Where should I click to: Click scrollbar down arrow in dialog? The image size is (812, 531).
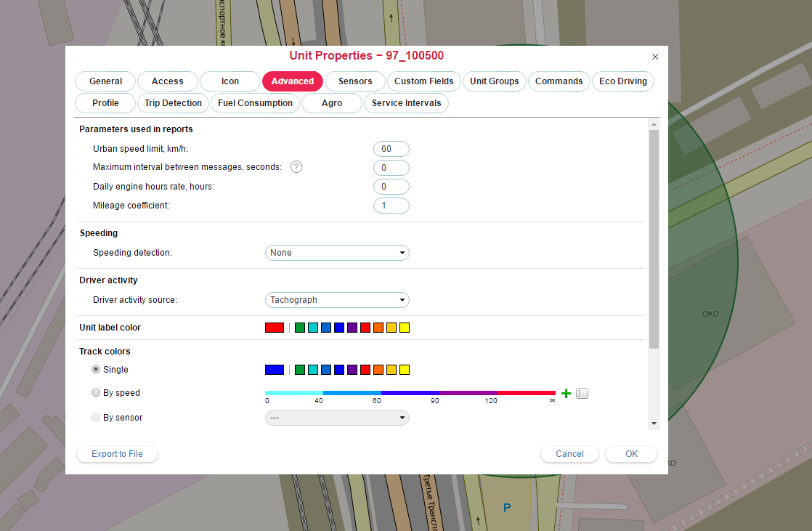coord(654,423)
